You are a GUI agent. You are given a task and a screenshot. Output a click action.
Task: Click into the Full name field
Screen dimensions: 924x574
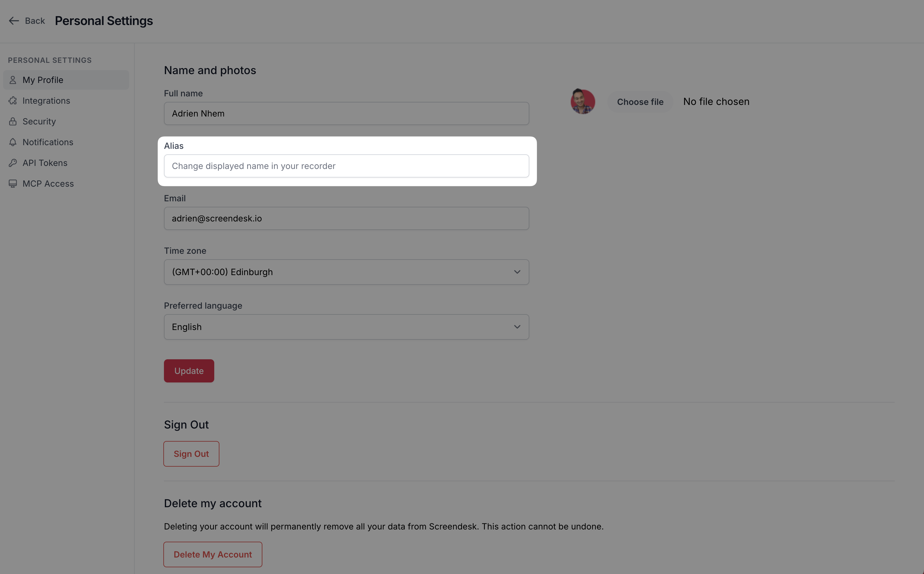tap(346, 113)
